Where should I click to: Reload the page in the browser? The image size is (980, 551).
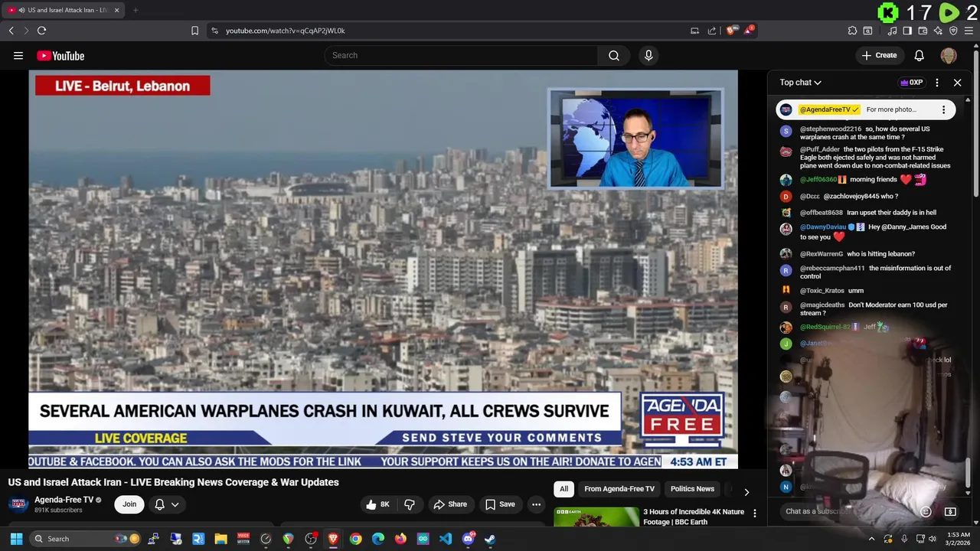(x=41, y=31)
